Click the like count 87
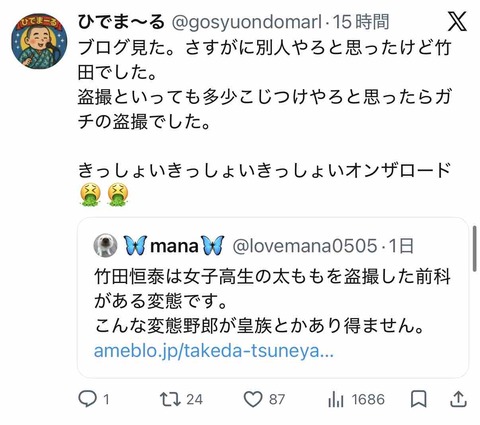Image resolution: width=480 pixels, height=425 pixels. point(277,399)
